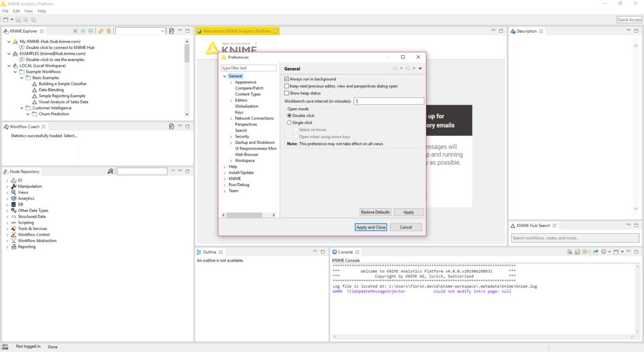Open the View menu
The height and width of the screenshot is (352, 644).
point(28,11)
